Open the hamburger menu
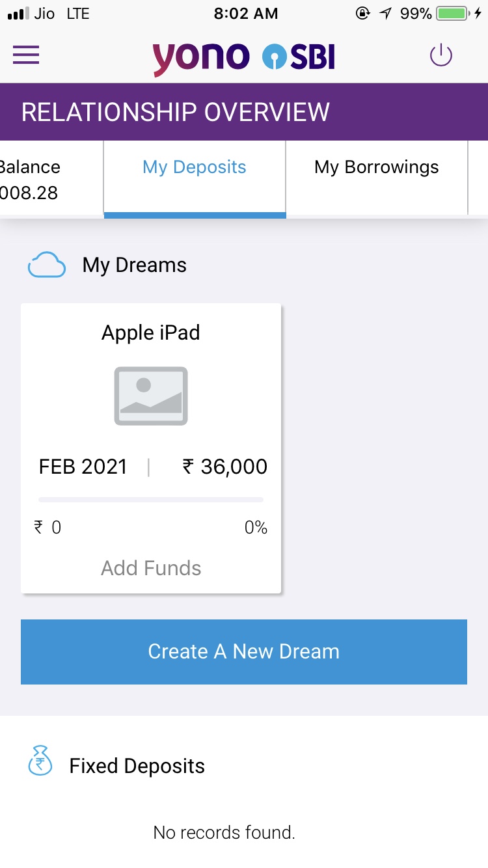The image size is (488, 868). pyautogui.click(x=26, y=55)
